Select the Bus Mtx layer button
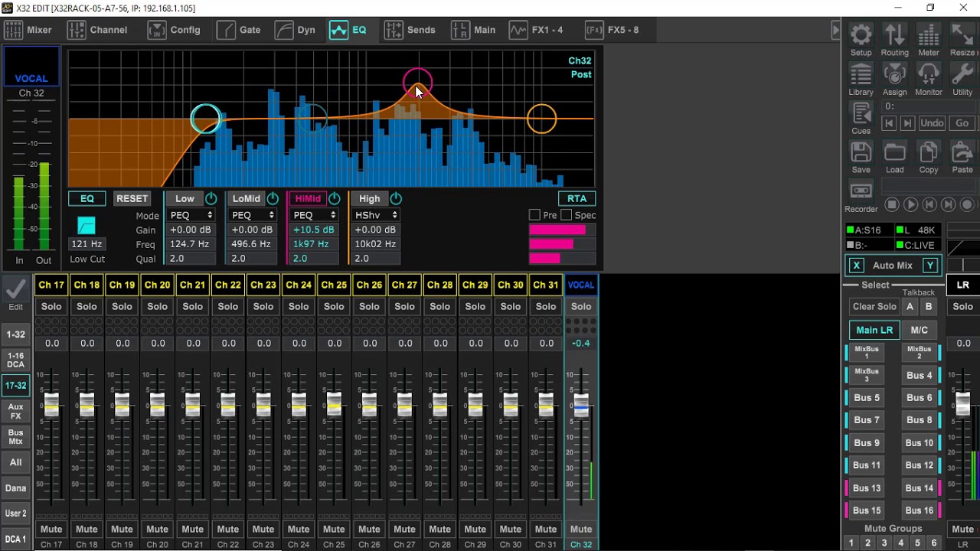Screen dimensions: 980x551 coord(15,438)
